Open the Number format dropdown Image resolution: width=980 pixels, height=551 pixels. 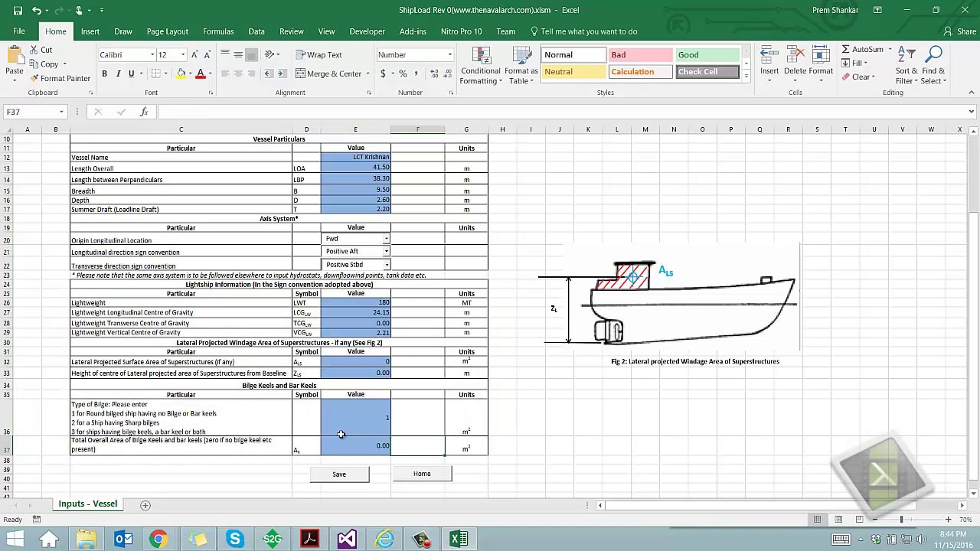(449, 54)
